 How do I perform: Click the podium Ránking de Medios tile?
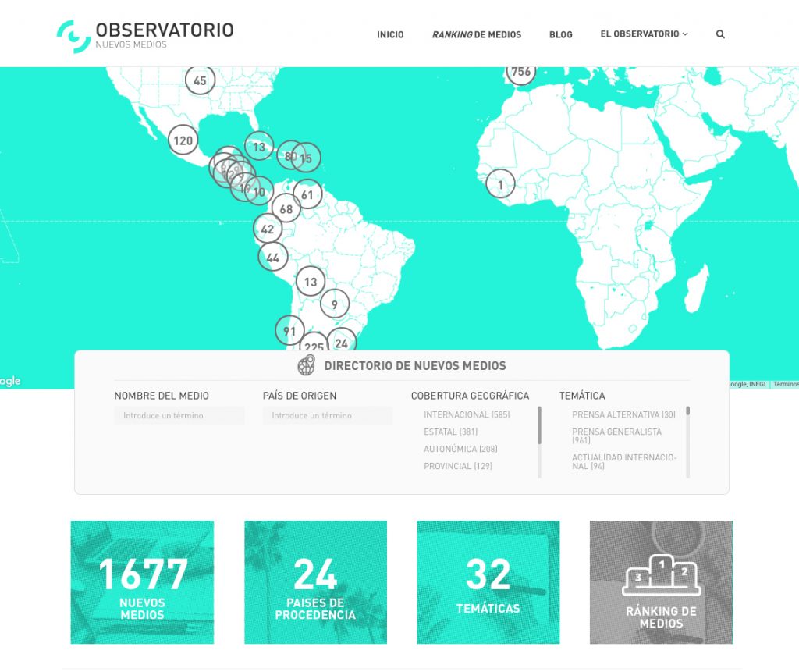tap(661, 582)
